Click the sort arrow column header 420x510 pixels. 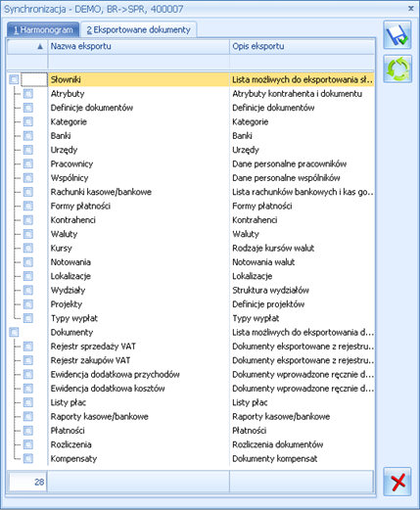pyautogui.click(x=27, y=46)
